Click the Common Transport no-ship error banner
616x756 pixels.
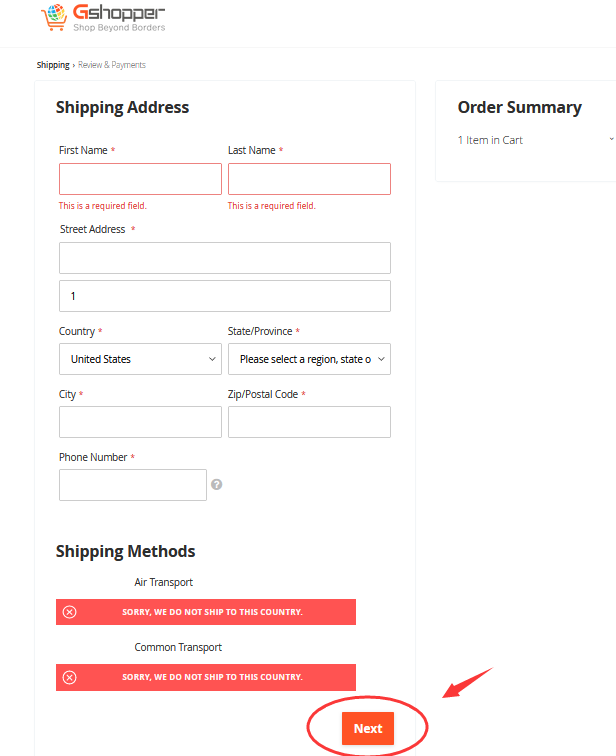(x=206, y=677)
